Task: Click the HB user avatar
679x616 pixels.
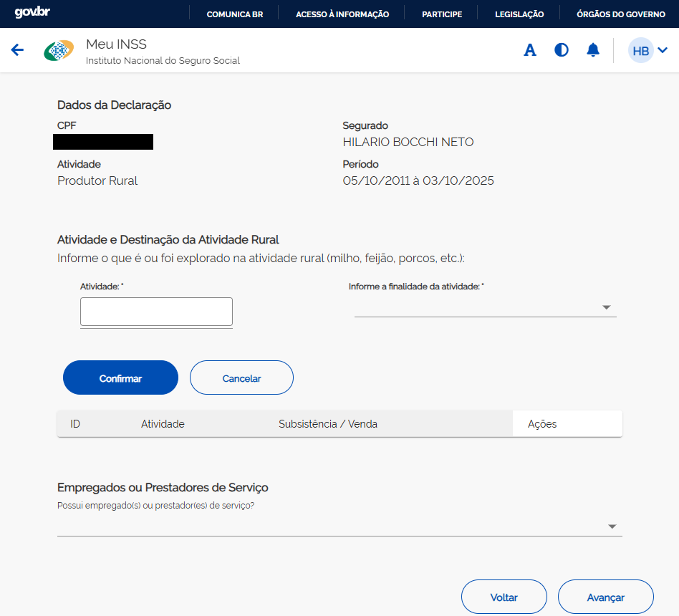Action: click(640, 51)
